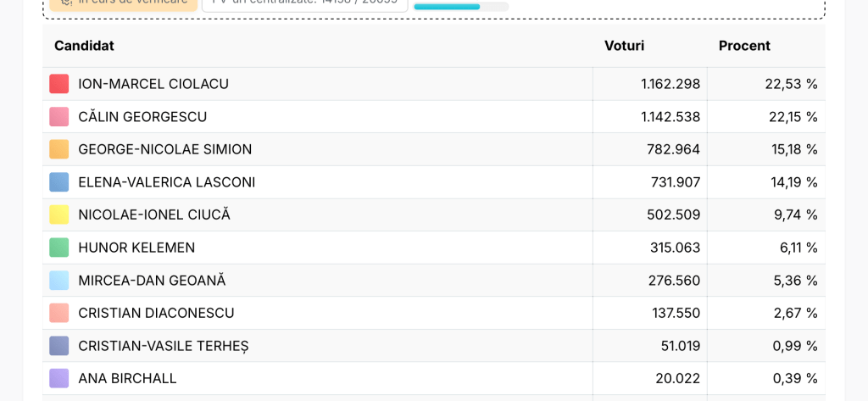Image resolution: width=868 pixels, height=401 pixels.
Task: Select the orange swatch for George-Nicolae Simion
Action: click(58, 149)
